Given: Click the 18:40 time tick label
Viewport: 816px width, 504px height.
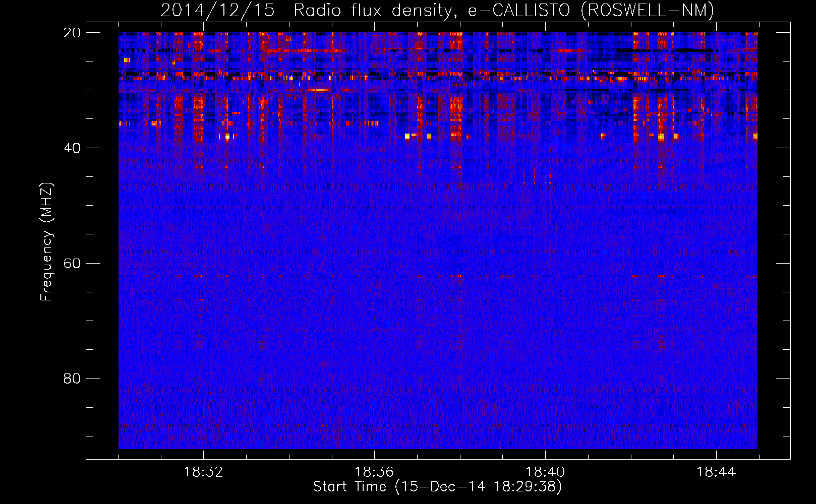Looking at the screenshot, I should coord(545,472).
